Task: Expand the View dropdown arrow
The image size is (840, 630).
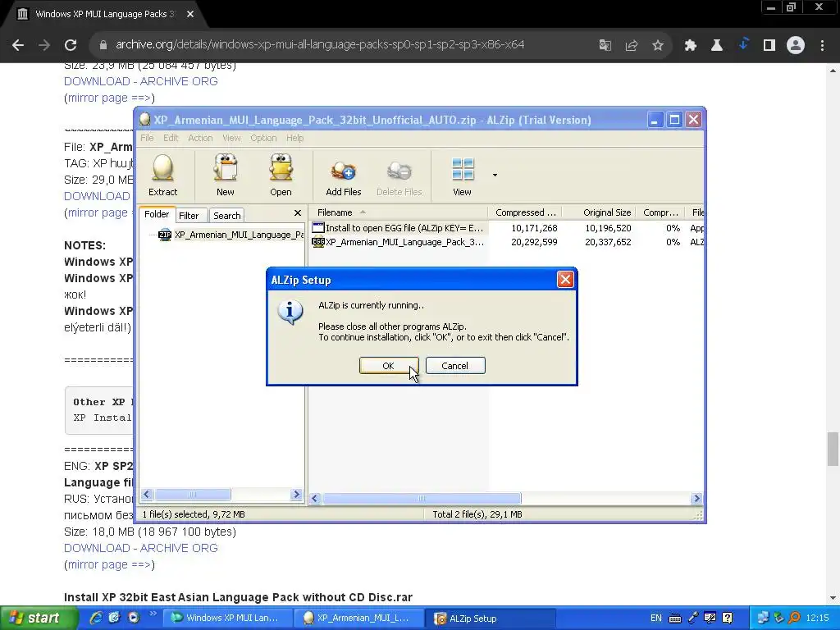Action: coord(495,176)
